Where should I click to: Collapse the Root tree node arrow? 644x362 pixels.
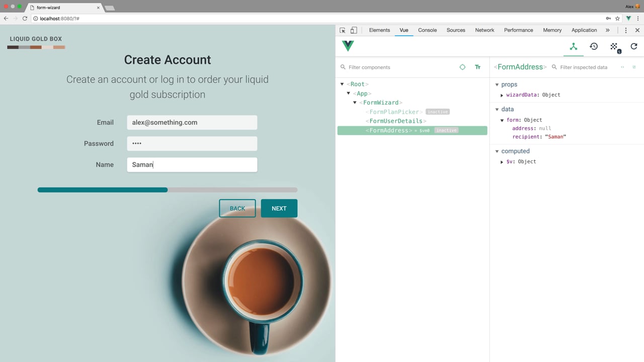pos(342,84)
